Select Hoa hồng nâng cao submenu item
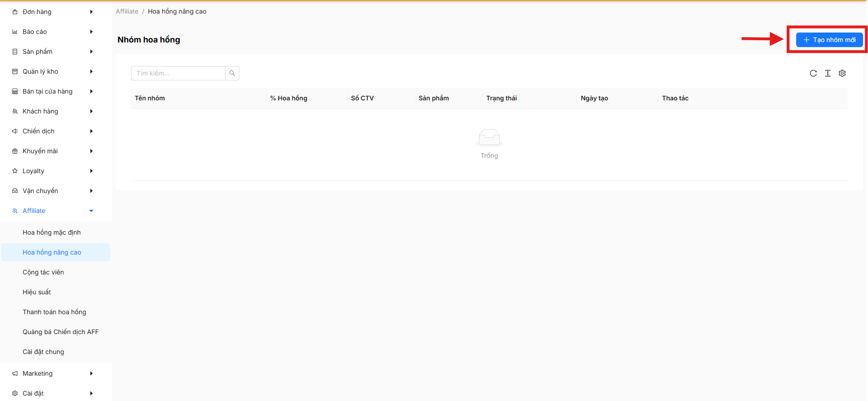 [56, 252]
